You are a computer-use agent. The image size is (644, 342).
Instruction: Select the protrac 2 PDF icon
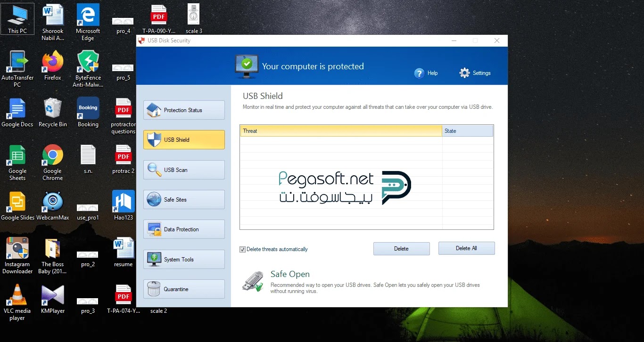tap(123, 159)
